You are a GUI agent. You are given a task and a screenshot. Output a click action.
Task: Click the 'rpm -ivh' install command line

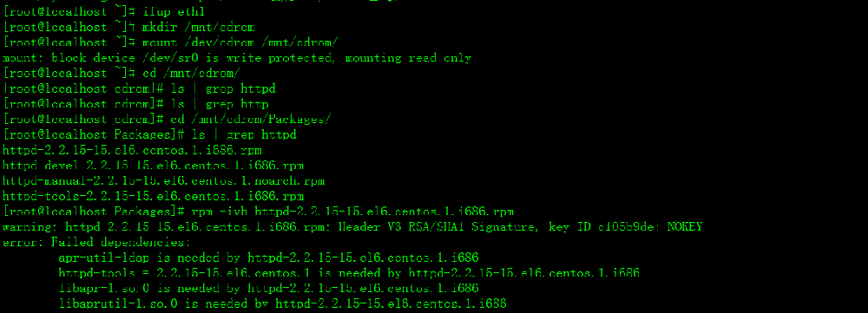[258, 212]
